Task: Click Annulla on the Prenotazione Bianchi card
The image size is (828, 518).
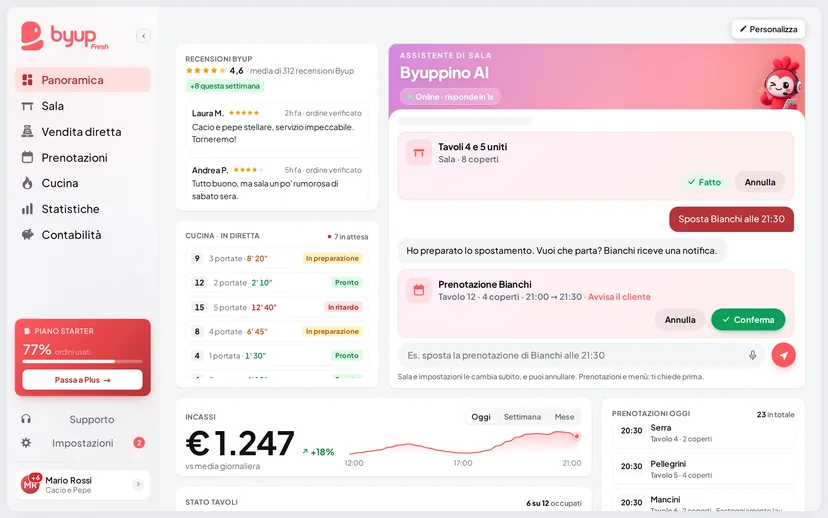Action: (680, 320)
